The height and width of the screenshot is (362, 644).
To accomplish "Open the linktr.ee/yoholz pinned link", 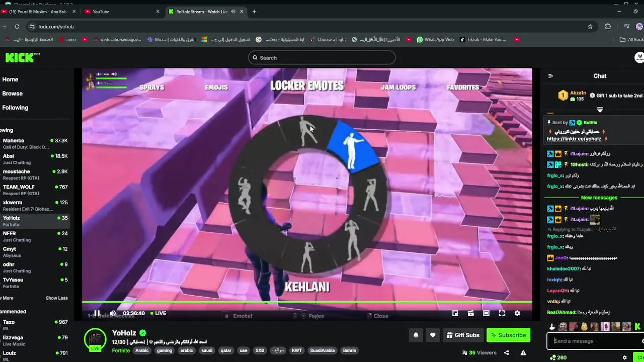I will click(574, 139).
